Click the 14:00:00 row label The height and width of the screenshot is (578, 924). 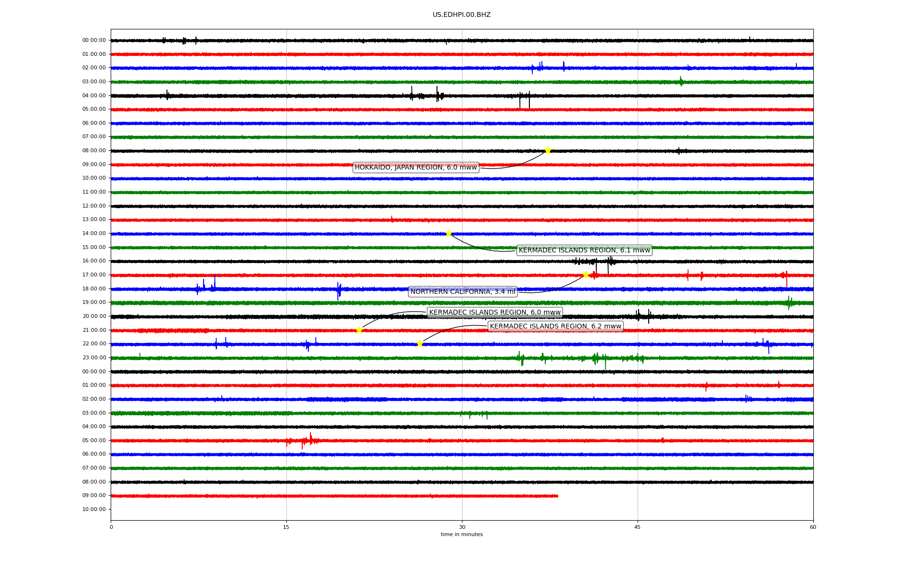click(94, 234)
